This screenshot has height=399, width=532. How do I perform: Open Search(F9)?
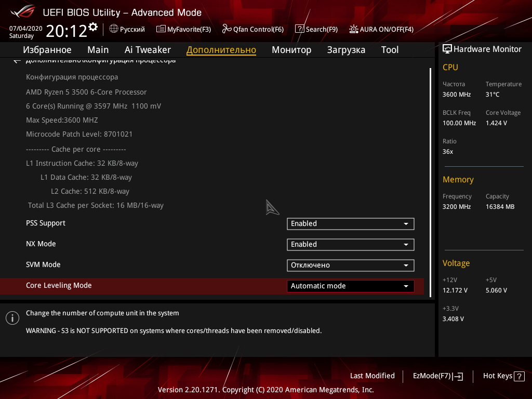[x=316, y=29]
